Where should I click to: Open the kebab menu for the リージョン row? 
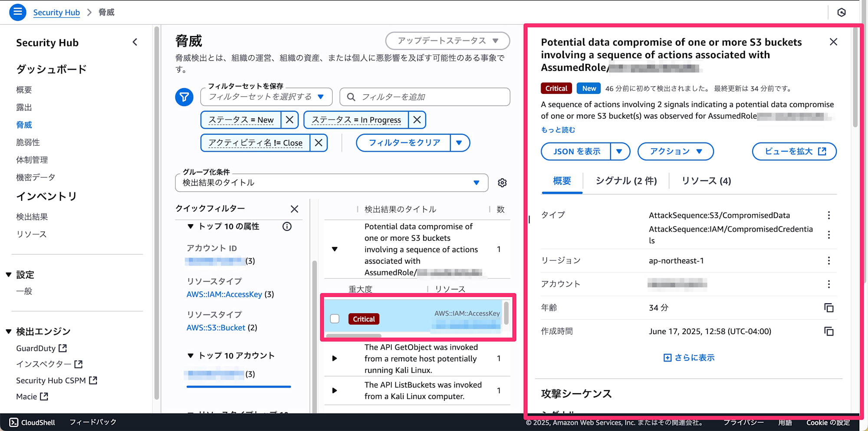pos(829,261)
